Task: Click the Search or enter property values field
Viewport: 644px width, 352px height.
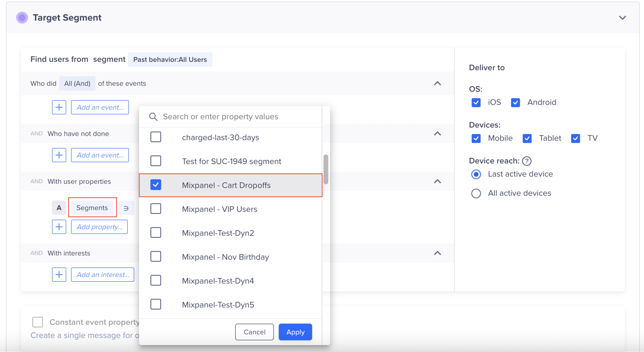Action: [x=231, y=117]
